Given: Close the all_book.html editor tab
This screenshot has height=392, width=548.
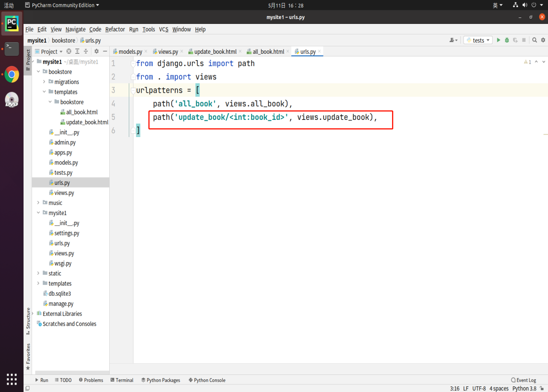Looking at the screenshot, I should tap(288, 51).
